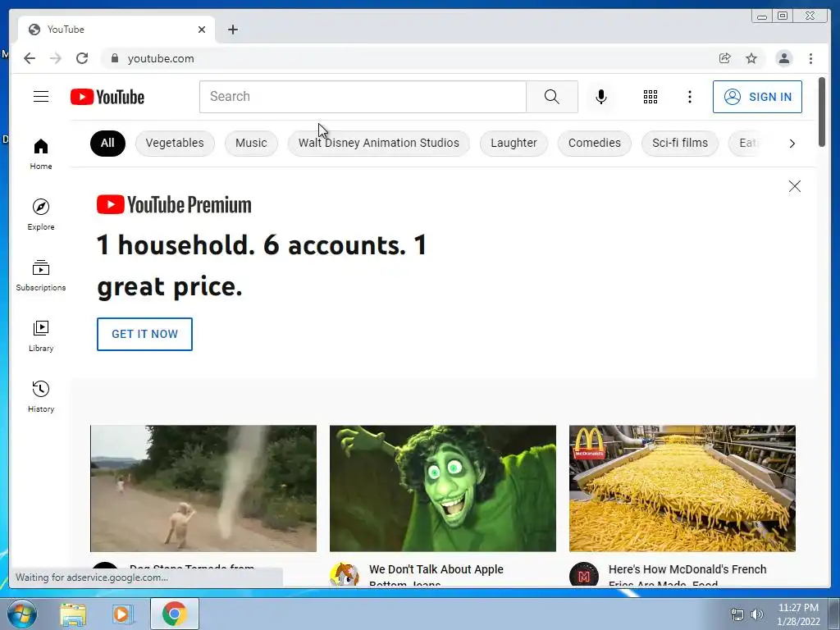Click the YouTube logo

(x=107, y=97)
